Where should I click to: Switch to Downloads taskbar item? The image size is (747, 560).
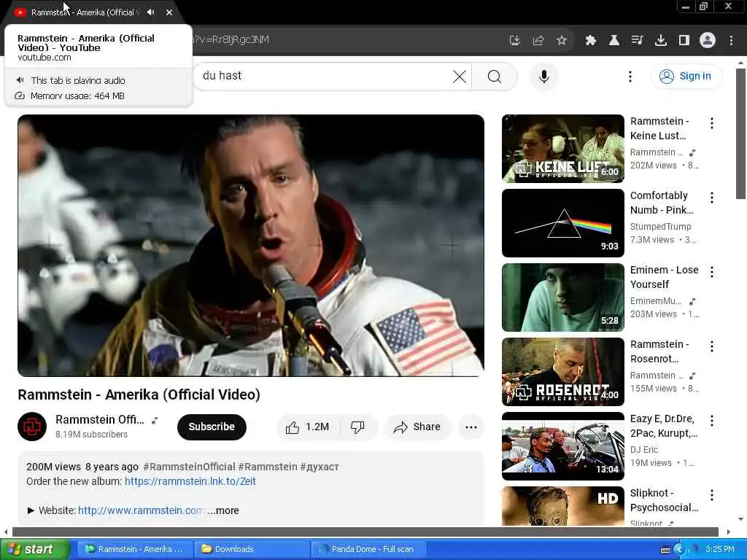(252, 549)
